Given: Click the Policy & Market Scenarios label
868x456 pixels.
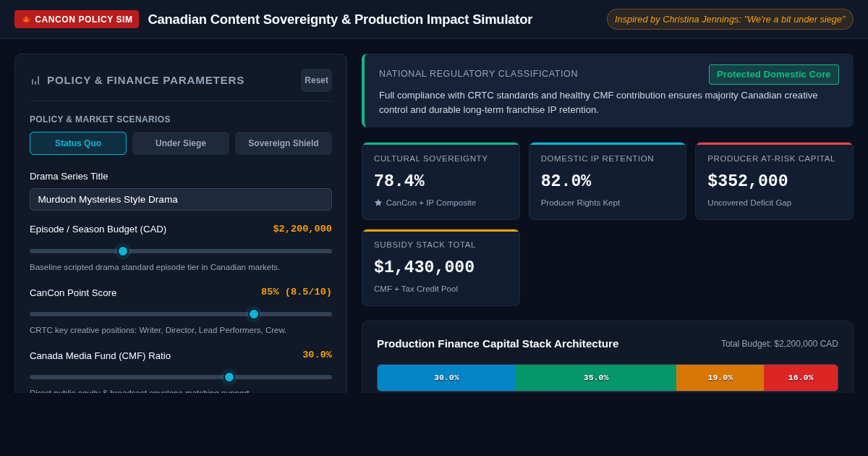Looking at the screenshot, I should [x=100, y=119].
